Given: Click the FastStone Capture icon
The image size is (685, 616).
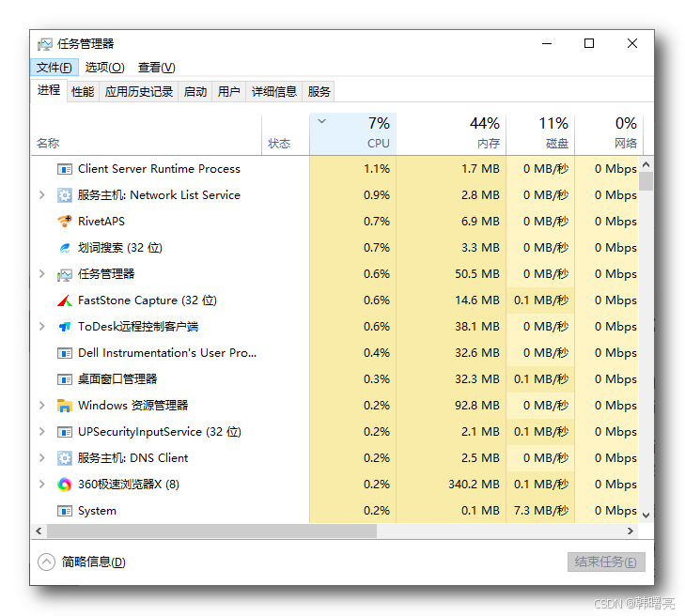Looking at the screenshot, I should click(x=65, y=300).
